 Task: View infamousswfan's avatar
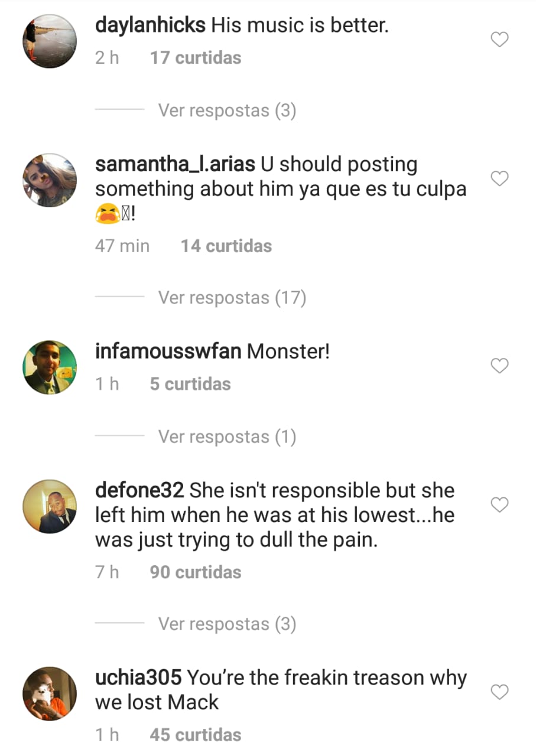(50, 367)
